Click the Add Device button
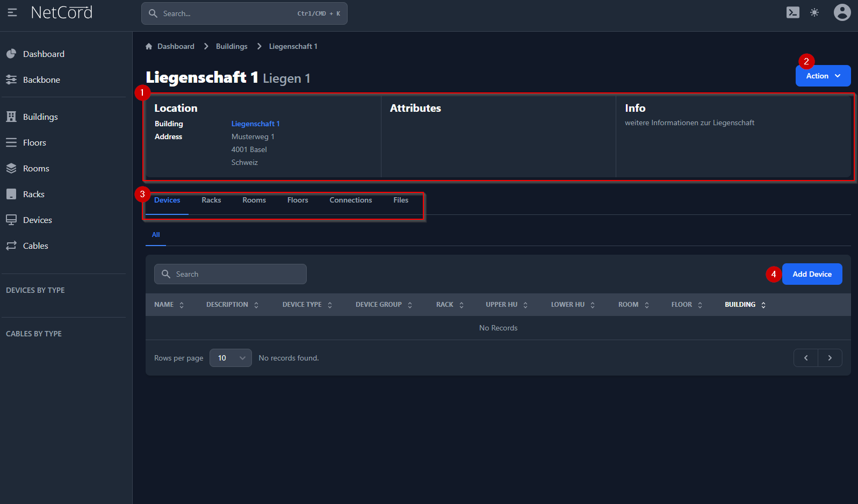Image resolution: width=858 pixels, height=504 pixels. pyautogui.click(x=812, y=274)
